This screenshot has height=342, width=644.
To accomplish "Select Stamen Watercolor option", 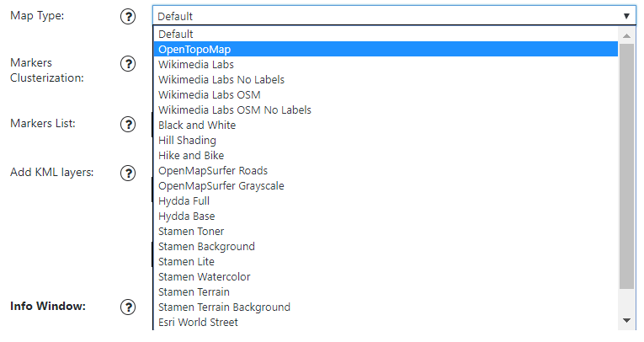I will point(386,276).
